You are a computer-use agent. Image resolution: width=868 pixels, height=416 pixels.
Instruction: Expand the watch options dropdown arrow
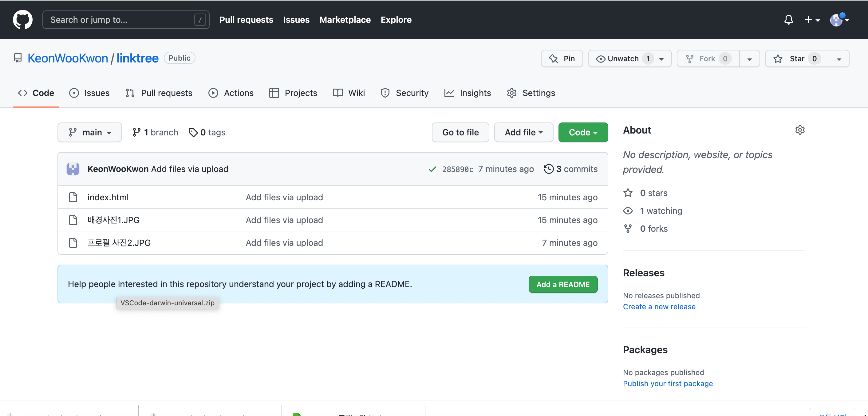click(x=662, y=59)
